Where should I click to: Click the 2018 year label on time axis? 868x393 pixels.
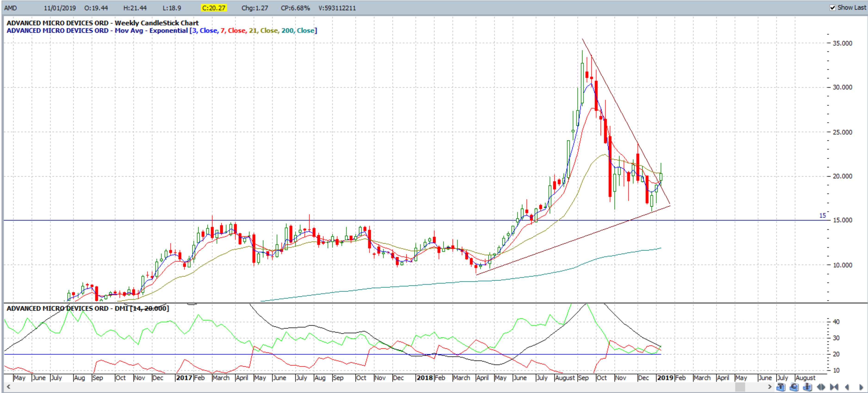pyautogui.click(x=425, y=378)
